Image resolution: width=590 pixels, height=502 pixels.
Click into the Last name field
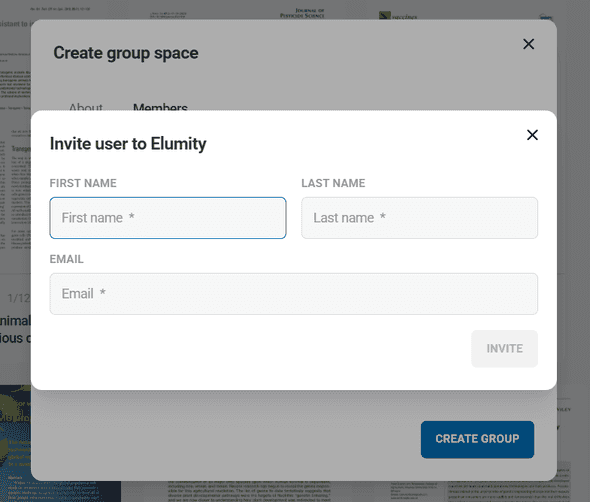419,218
